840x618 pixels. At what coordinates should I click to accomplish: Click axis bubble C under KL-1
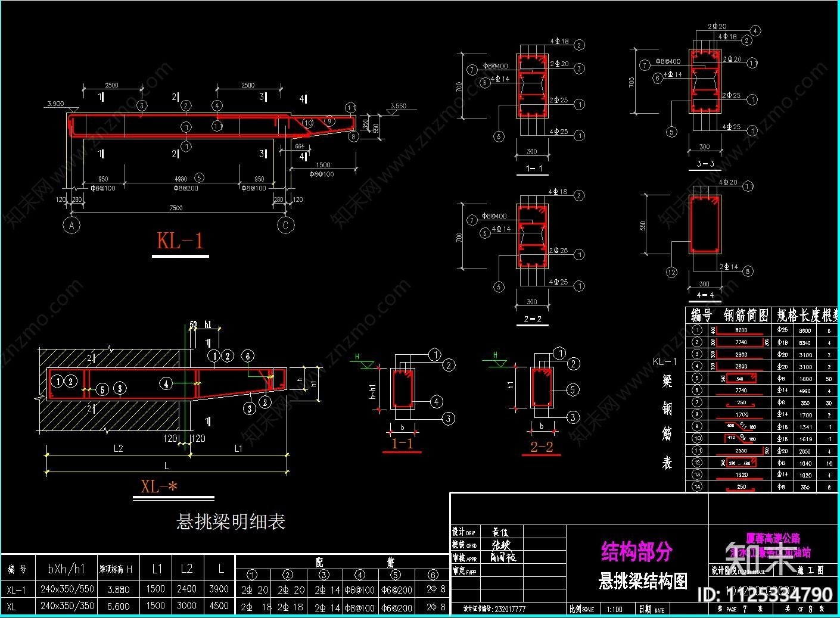(x=286, y=226)
